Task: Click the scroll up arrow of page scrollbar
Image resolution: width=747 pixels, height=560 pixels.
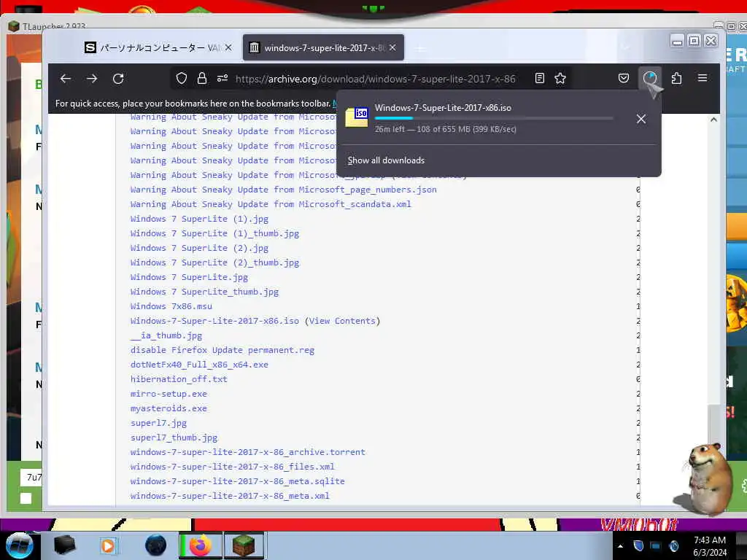Action: pos(713,120)
